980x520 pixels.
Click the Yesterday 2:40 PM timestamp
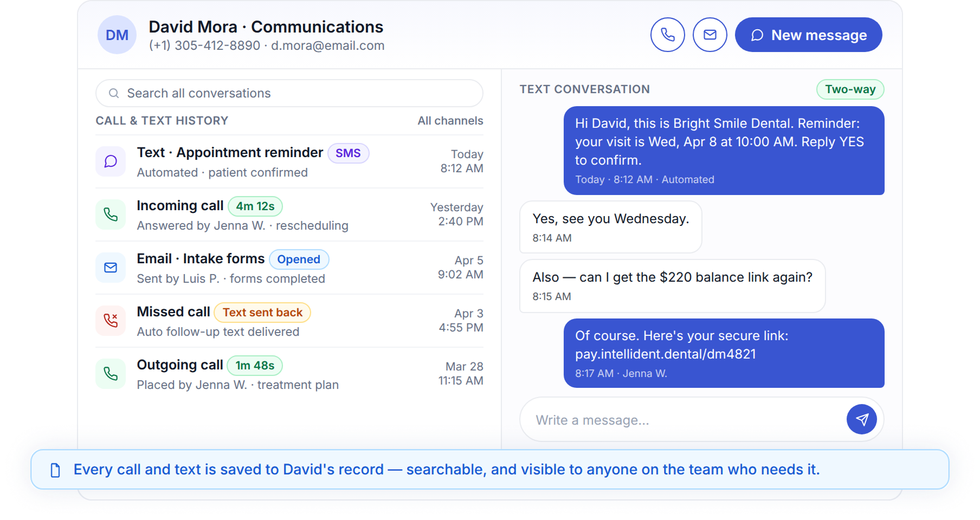pos(456,214)
